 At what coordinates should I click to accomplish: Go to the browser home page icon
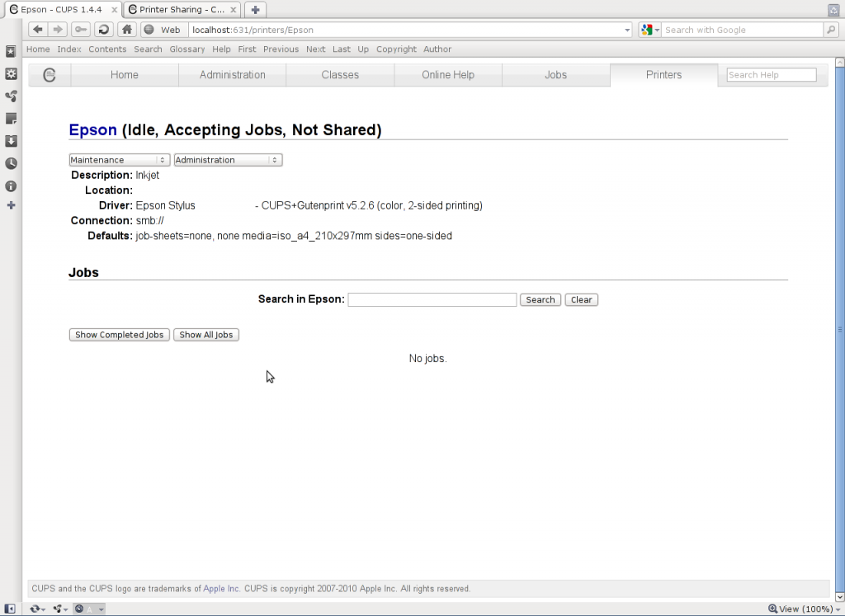click(126, 30)
